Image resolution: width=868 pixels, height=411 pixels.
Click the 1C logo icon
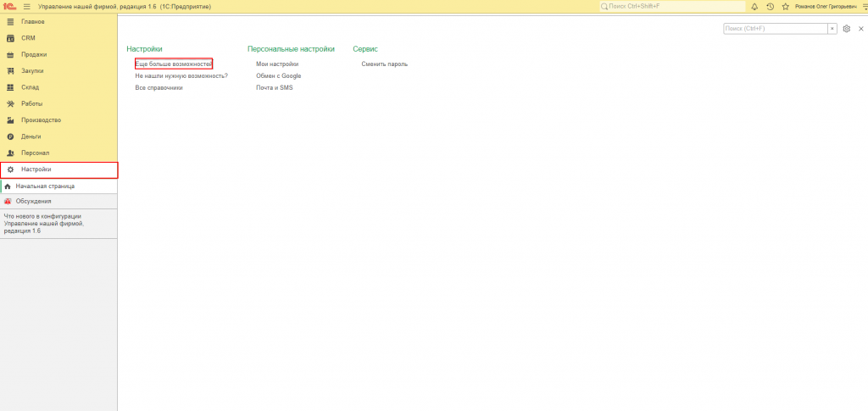(x=8, y=6)
